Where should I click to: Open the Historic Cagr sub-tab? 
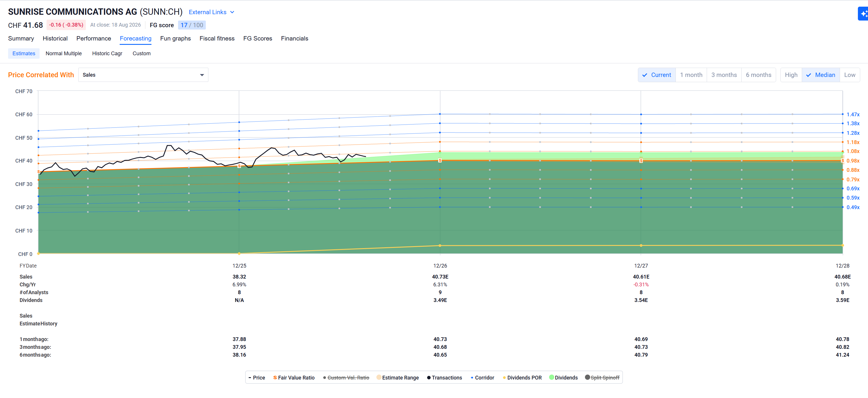tap(107, 53)
